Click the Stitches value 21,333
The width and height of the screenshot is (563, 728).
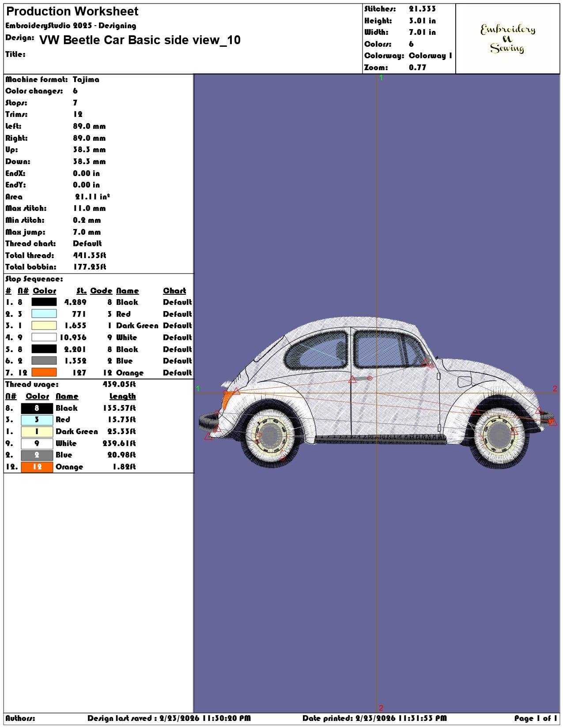(x=422, y=9)
